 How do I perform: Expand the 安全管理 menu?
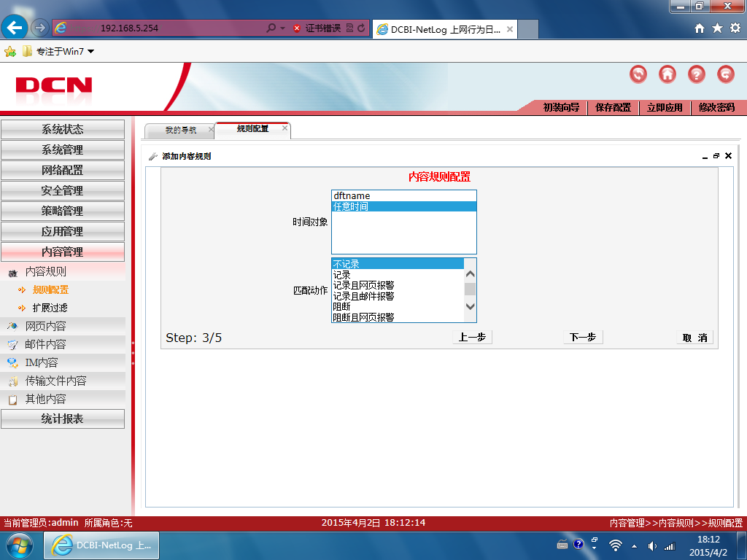point(63,190)
